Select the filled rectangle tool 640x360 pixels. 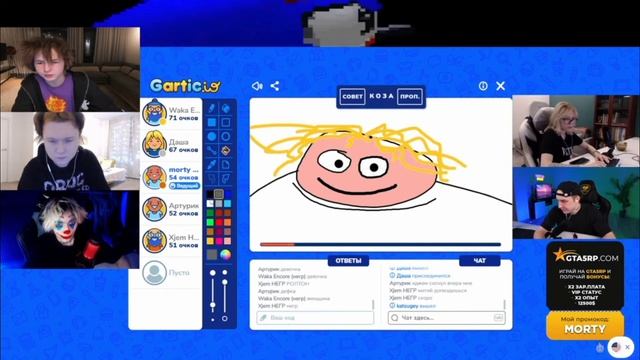[x=212, y=122]
